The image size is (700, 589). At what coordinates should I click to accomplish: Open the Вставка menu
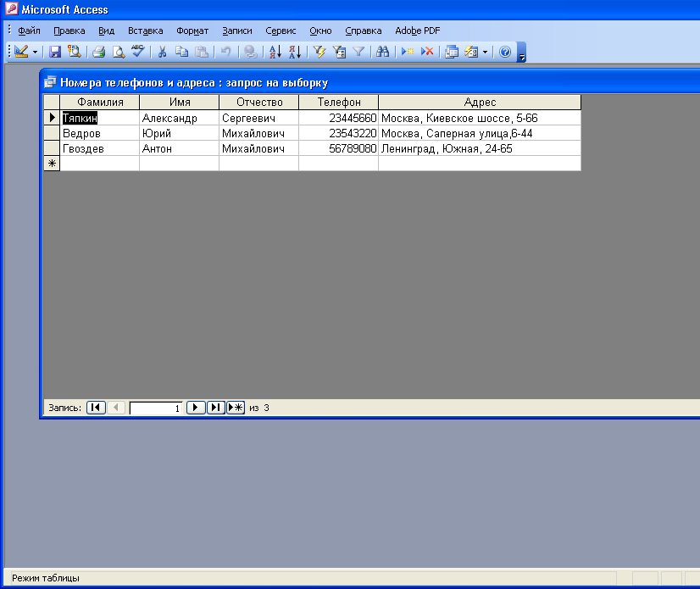coord(146,31)
